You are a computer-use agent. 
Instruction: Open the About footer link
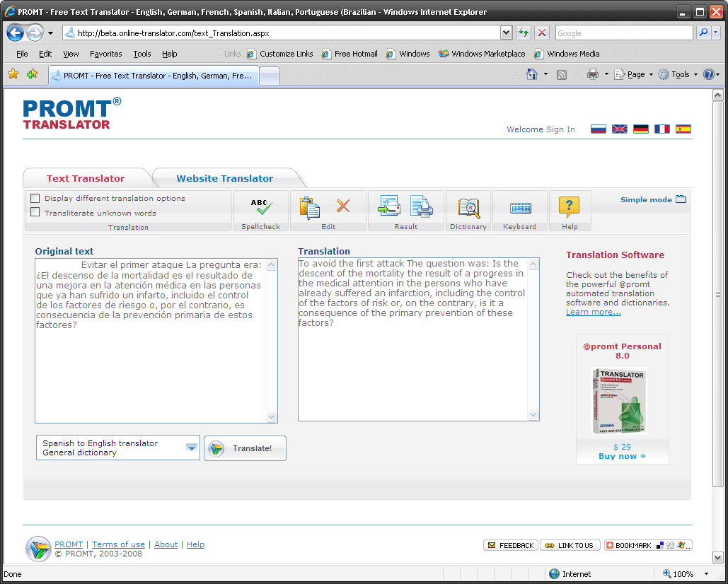pyautogui.click(x=166, y=544)
